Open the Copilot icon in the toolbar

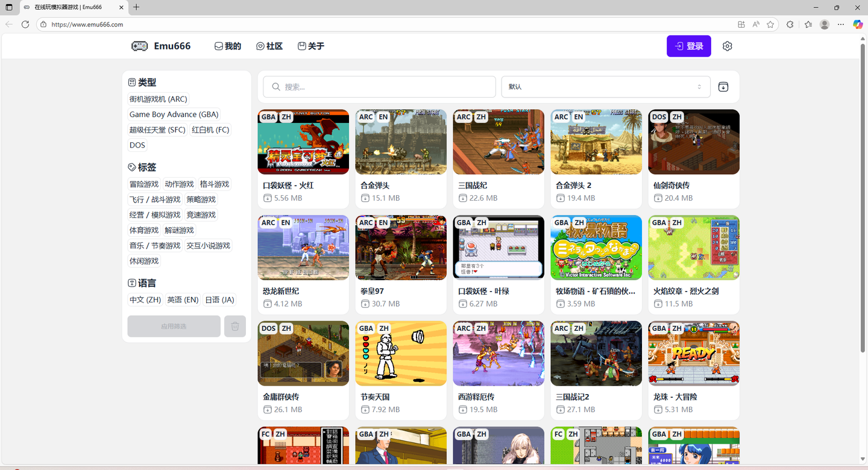pyautogui.click(x=858, y=25)
